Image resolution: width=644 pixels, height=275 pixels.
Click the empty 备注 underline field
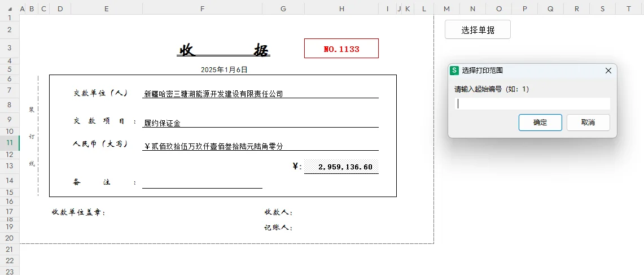point(202,182)
